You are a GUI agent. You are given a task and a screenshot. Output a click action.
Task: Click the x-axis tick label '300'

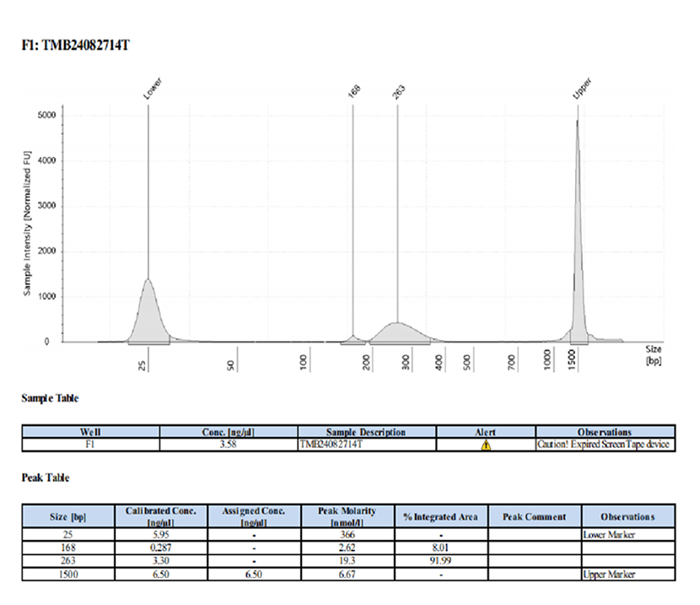pos(406,362)
